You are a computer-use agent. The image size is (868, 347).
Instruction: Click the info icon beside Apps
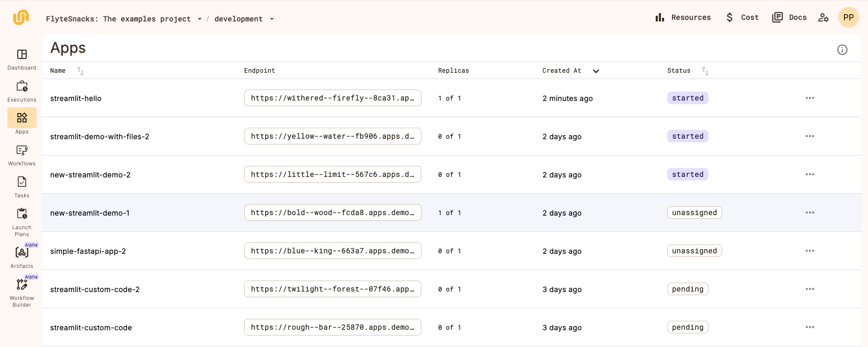click(842, 50)
